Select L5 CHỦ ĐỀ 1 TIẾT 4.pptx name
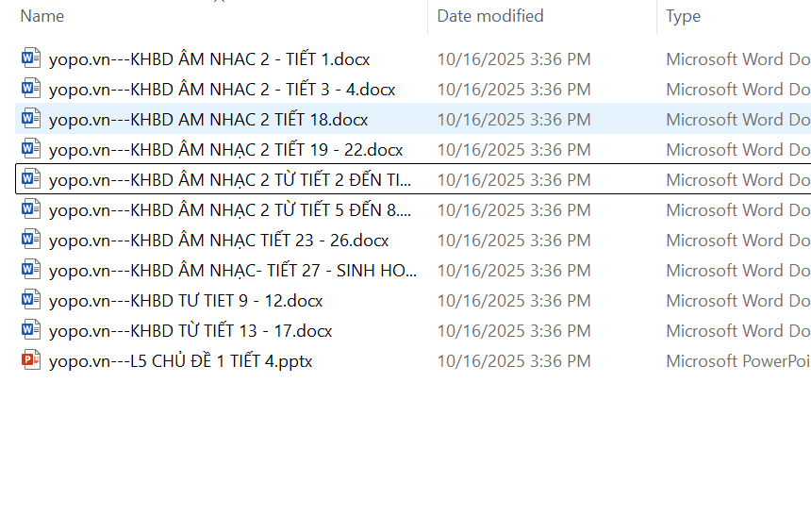Image resolution: width=811 pixels, height=532 pixels. coord(180,361)
